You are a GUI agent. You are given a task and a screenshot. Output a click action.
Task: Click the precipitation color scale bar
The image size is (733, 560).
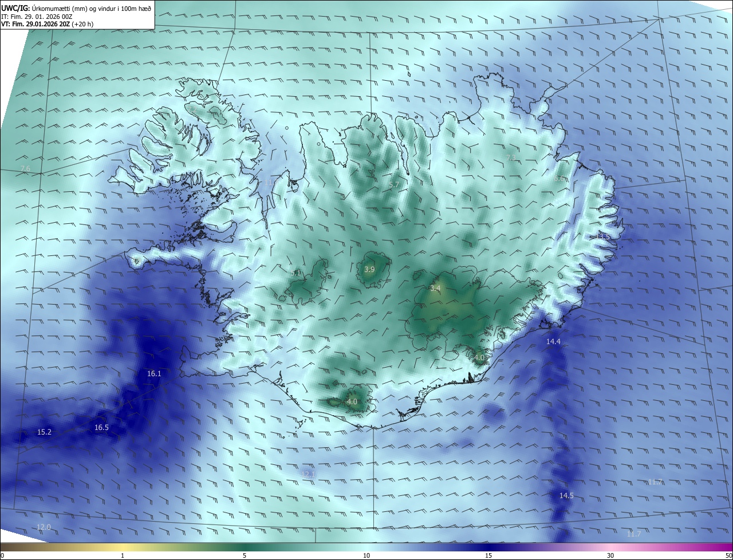coord(366,547)
